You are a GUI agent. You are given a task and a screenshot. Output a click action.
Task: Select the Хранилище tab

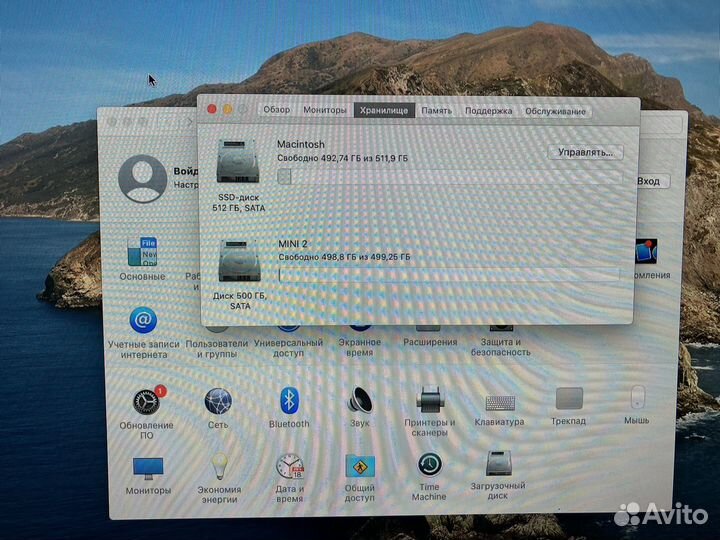[x=384, y=110]
